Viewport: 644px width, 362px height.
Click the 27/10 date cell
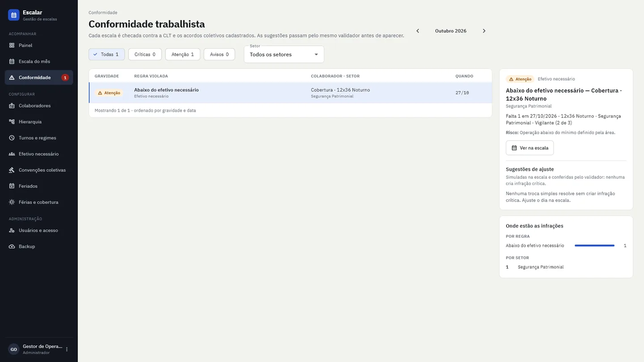click(x=462, y=93)
